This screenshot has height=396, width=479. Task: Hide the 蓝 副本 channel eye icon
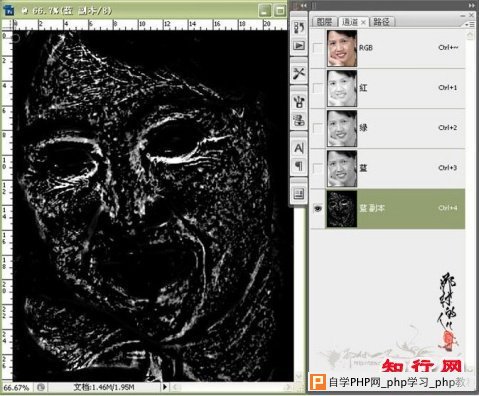pos(318,208)
